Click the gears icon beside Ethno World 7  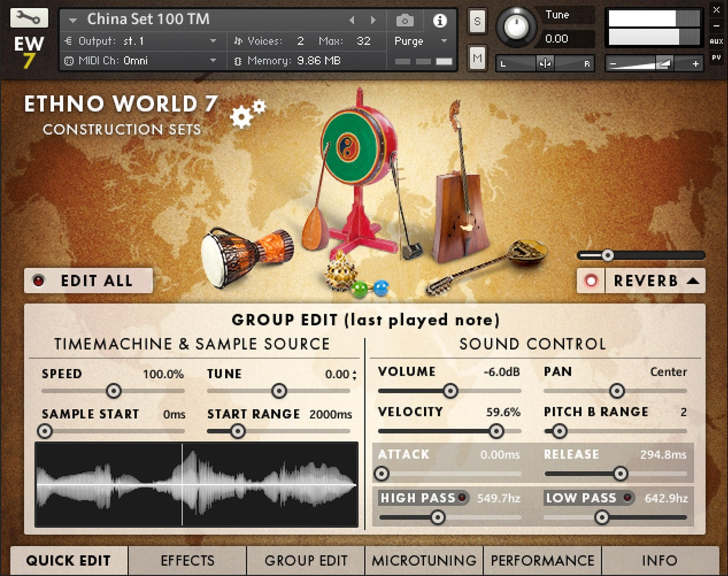[x=248, y=113]
